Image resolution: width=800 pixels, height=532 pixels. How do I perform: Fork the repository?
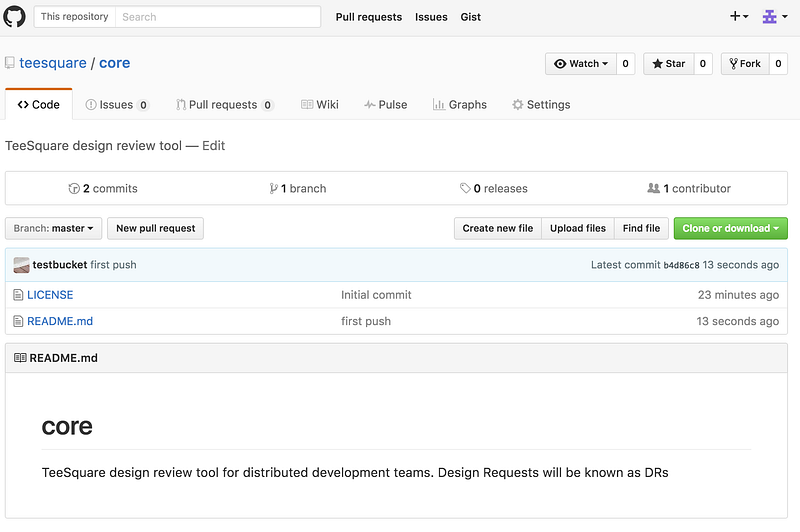click(745, 64)
